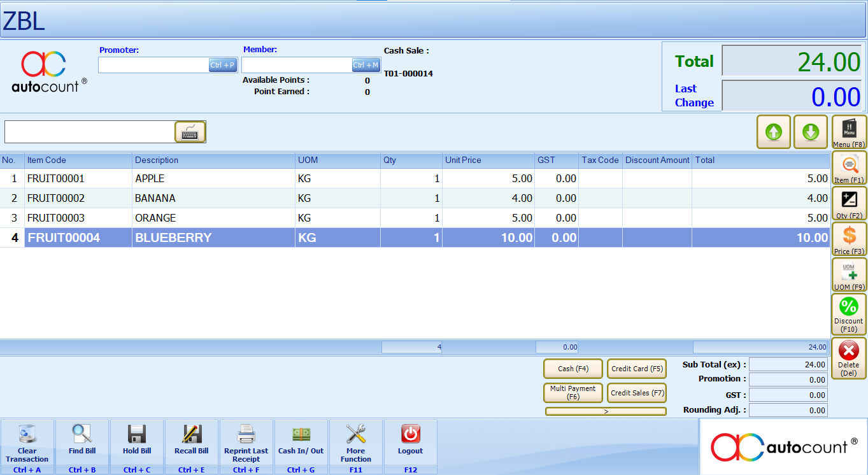This screenshot has width=868, height=475.
Task: Logout with the F12 button
Action: pos(410,443)
